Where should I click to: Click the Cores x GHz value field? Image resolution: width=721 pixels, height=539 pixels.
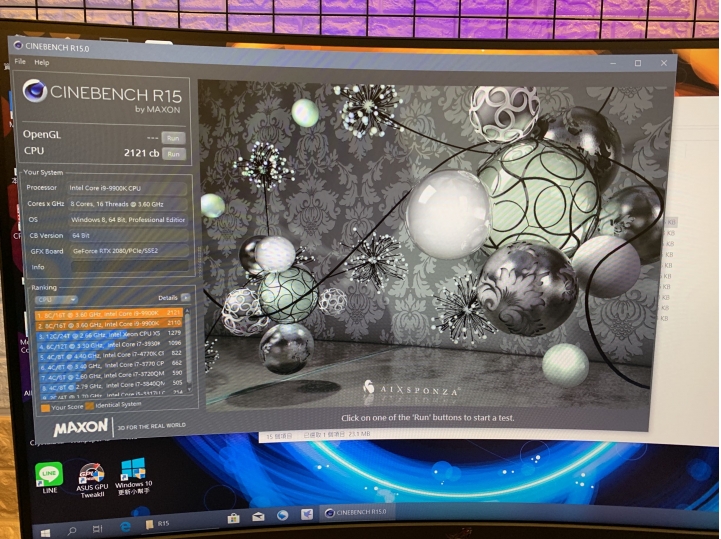pos(128,204)
